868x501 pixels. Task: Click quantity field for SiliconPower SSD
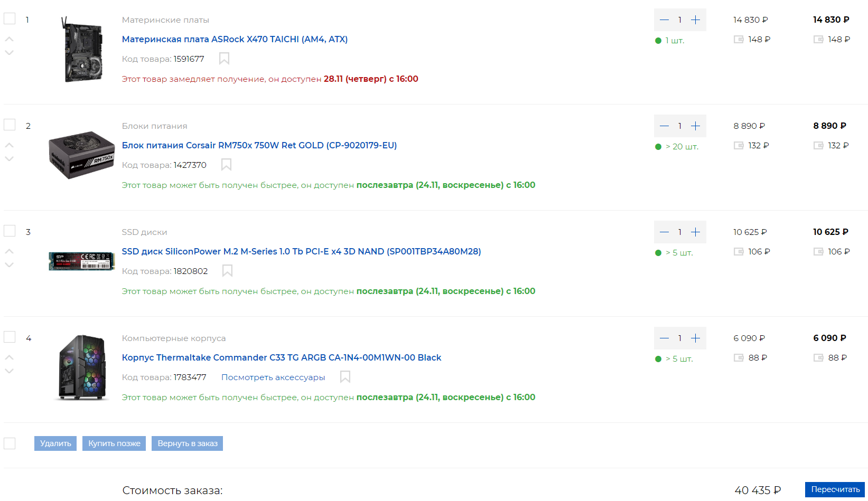coord(680,232)
